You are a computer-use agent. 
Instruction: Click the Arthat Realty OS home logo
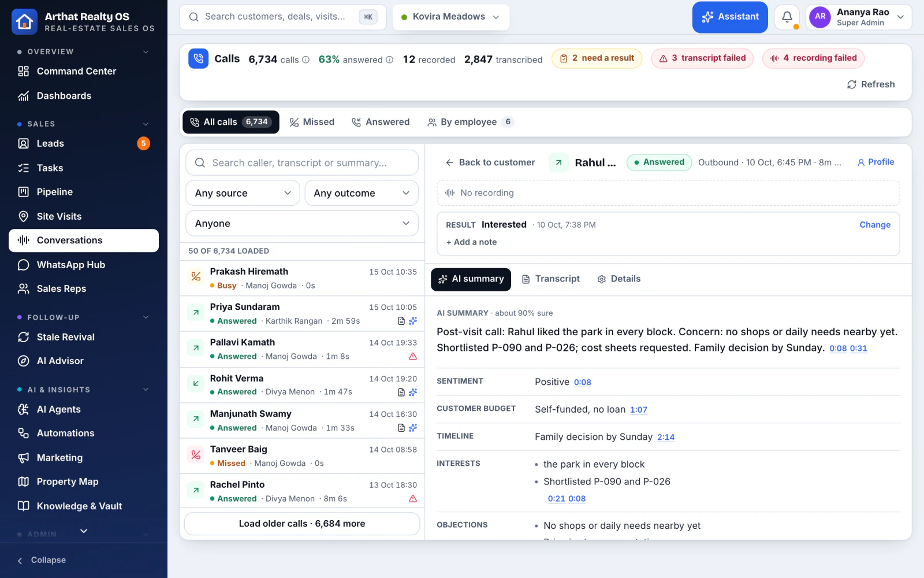click(x=24, y=22)
